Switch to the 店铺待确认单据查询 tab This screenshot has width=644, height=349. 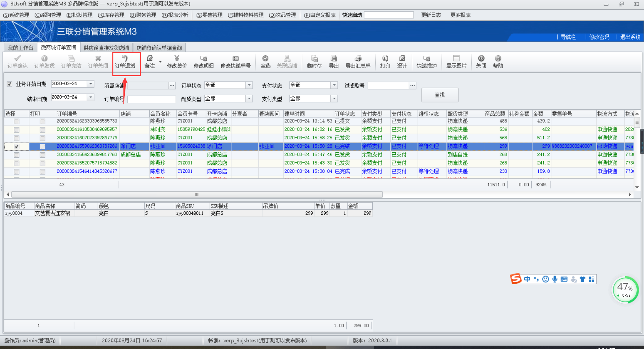click(159, 48)
